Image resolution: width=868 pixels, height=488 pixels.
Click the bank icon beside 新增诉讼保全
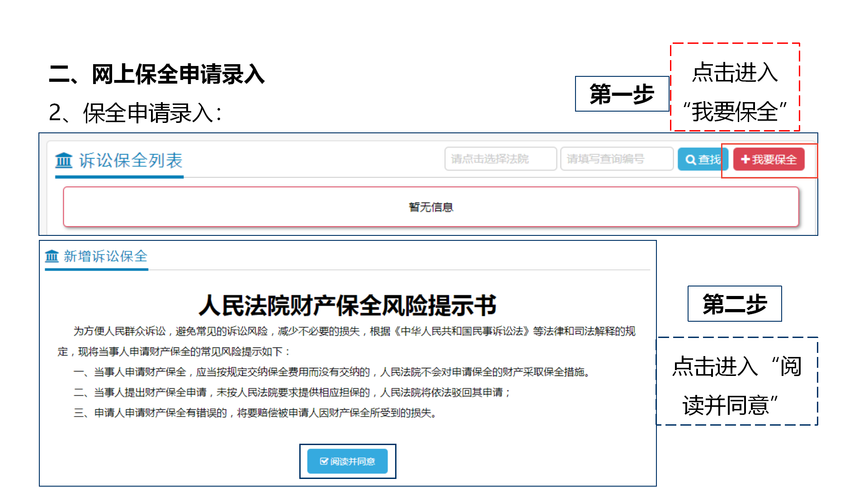pos(52,257)
